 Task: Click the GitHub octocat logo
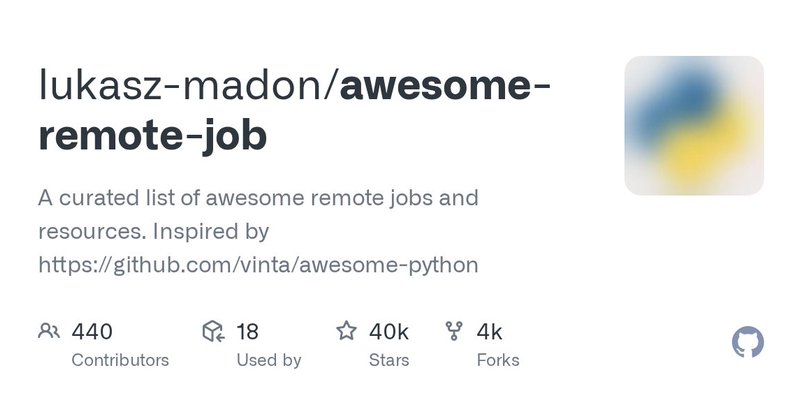(x=747, y=342)
